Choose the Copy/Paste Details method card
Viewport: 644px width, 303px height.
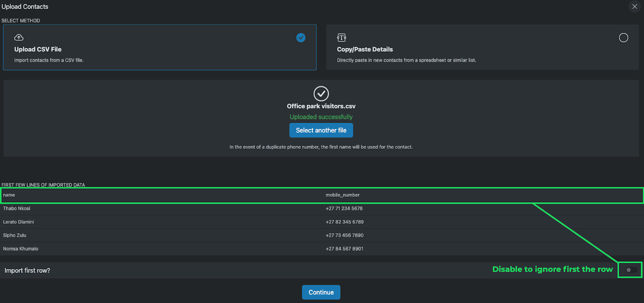(482, 47)
